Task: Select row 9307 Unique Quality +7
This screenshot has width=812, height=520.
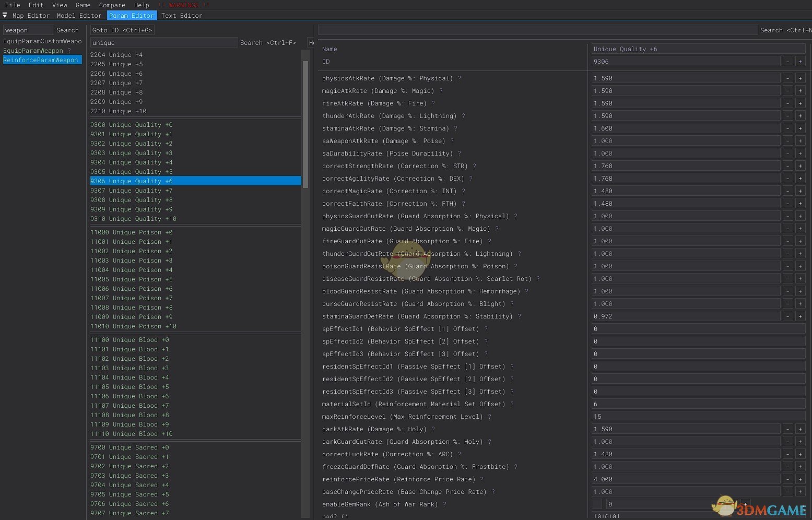Action: (x=196, y=191)
